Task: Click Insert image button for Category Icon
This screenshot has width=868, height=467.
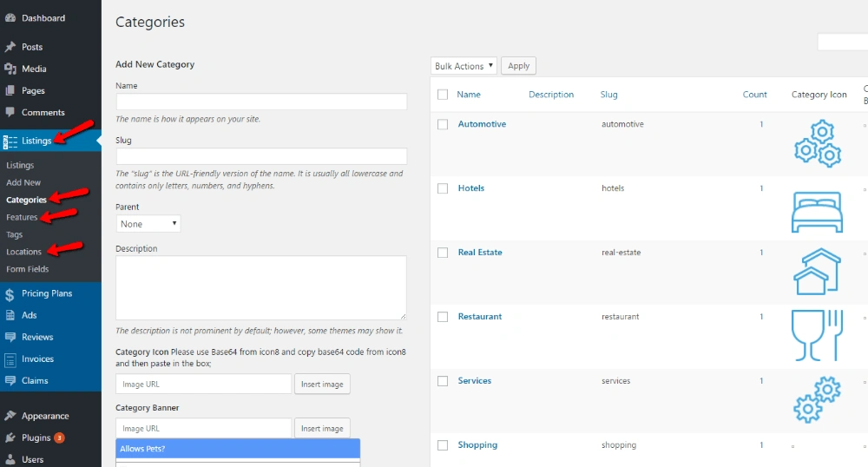Action: coord(322,385)
